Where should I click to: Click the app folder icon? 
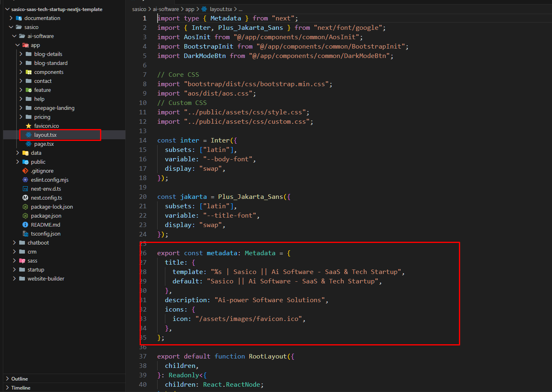pos(25,45)
